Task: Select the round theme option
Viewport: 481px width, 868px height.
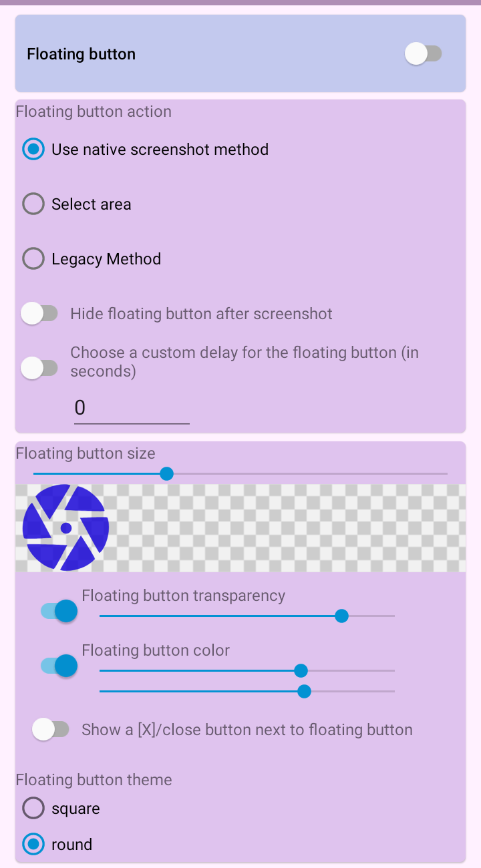Action: pyautogui.click(x=33, y=845)
